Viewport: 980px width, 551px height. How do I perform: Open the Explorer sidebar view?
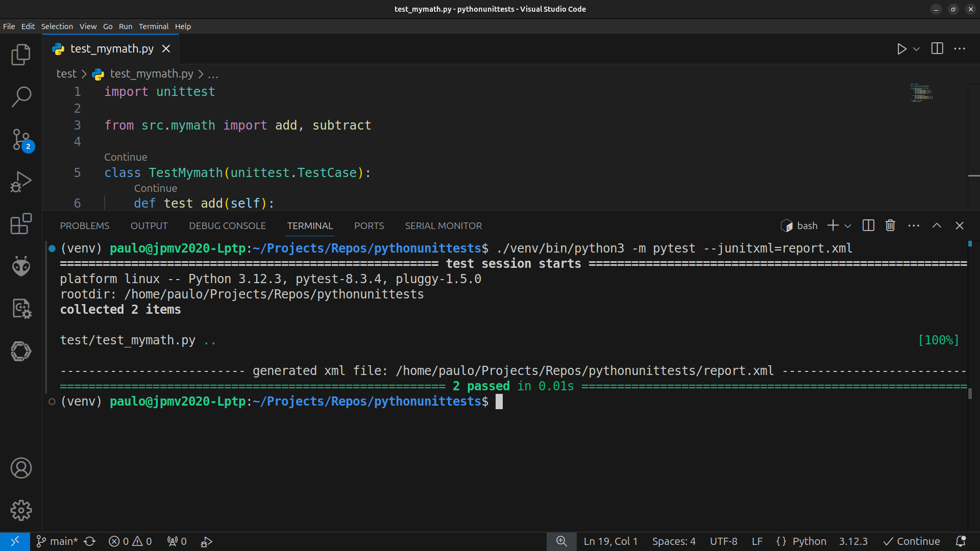[x=21, y=55]
